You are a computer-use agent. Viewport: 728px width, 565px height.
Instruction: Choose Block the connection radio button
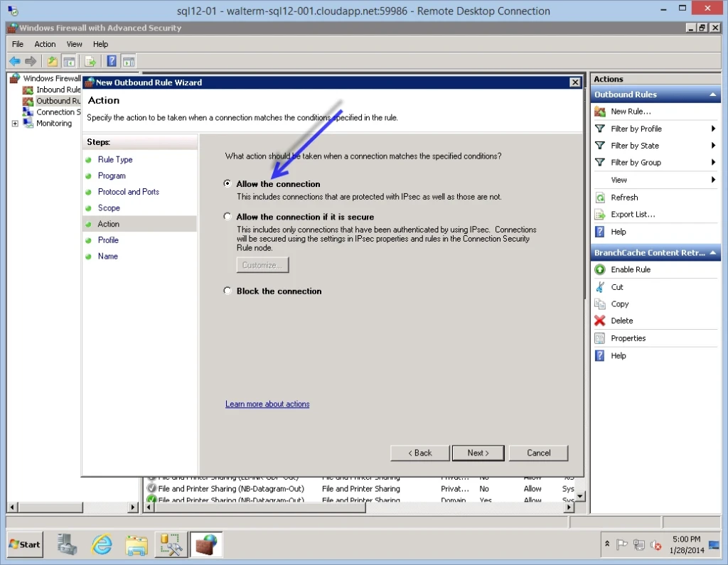coord(227,291)
